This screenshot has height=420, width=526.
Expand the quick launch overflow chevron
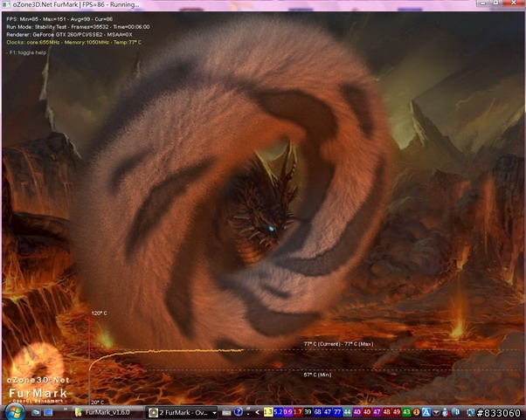pos(65,410)
